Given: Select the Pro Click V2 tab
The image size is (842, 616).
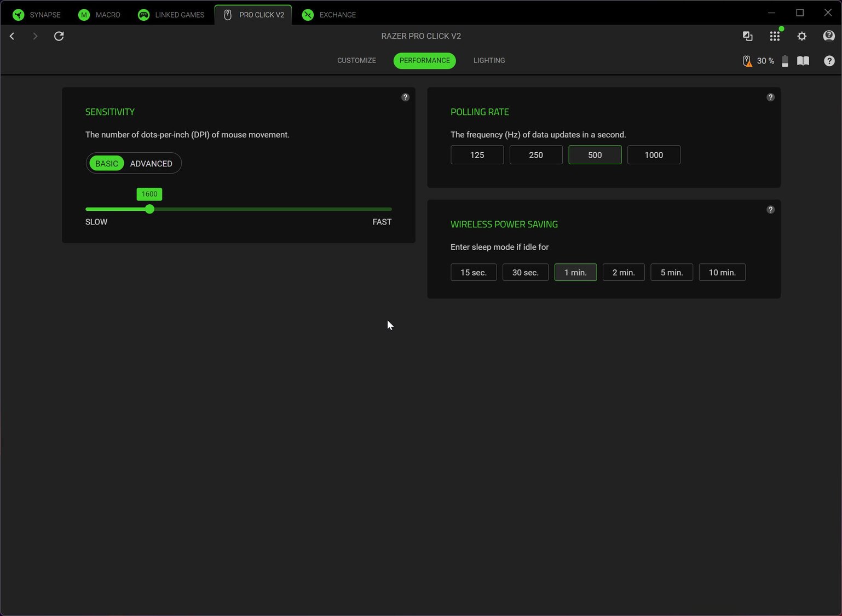Looking at the screenshot, I should [x=253, y=15].
